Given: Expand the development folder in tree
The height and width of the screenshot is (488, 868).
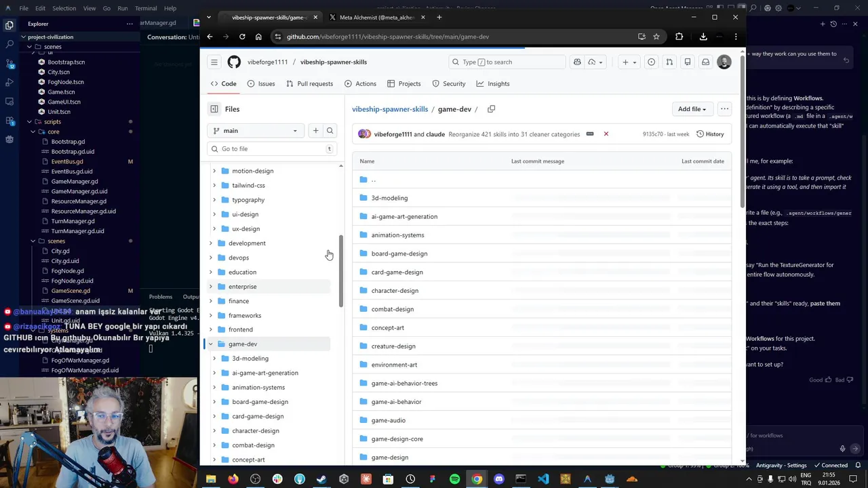Looking at the screenshot, I should (210, 243).
